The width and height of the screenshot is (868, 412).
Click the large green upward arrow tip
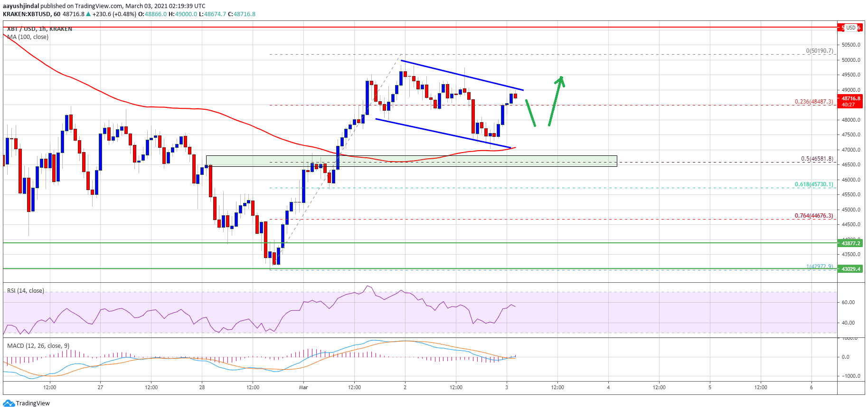tap(561, 78)
